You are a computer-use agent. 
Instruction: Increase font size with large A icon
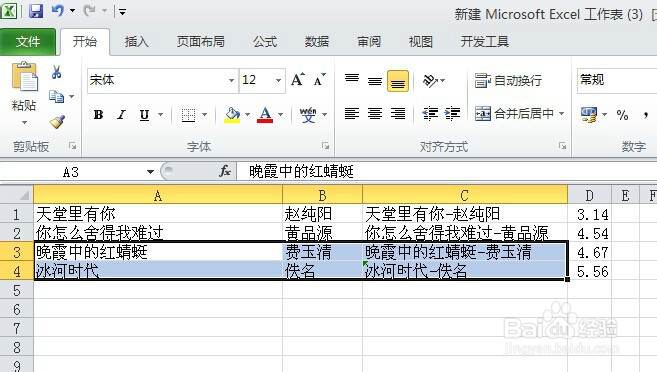297,79
